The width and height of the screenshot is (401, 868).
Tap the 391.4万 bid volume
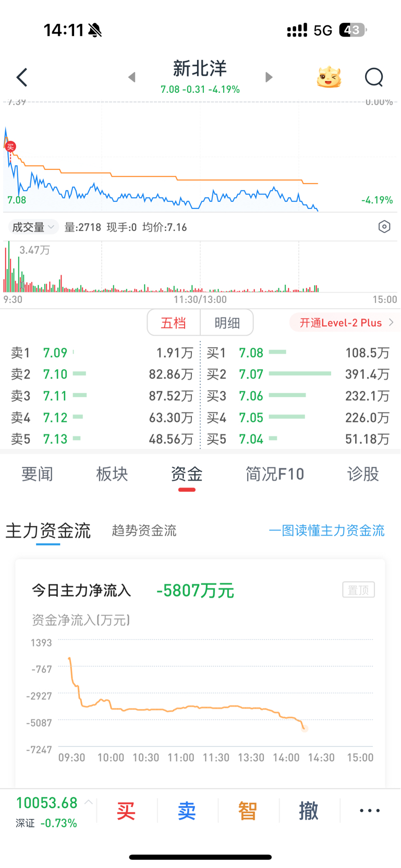[x=367, y=374]
